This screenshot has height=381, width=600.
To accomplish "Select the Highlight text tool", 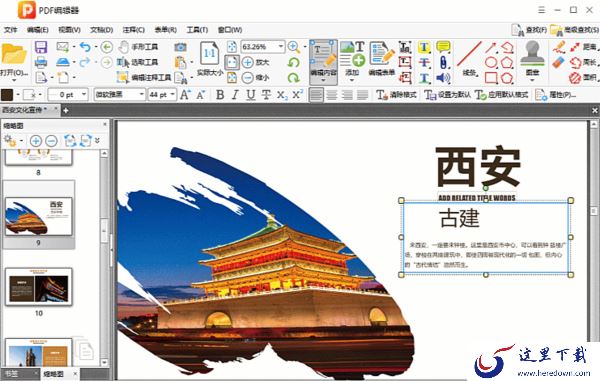I will click(424, 47).
